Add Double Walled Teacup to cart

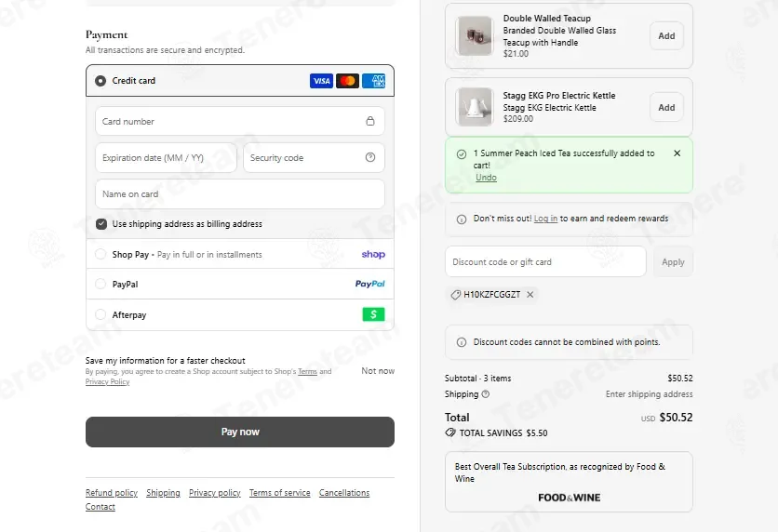point(666,35)
